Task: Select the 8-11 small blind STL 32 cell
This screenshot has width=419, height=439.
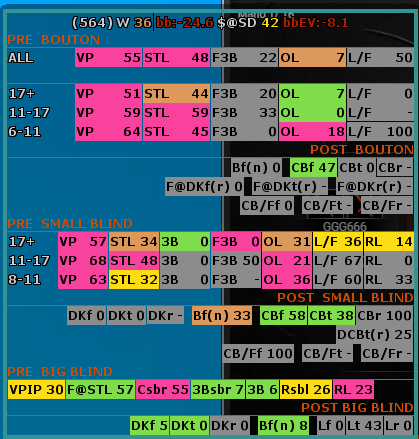Action: click(x=134, y=279)
